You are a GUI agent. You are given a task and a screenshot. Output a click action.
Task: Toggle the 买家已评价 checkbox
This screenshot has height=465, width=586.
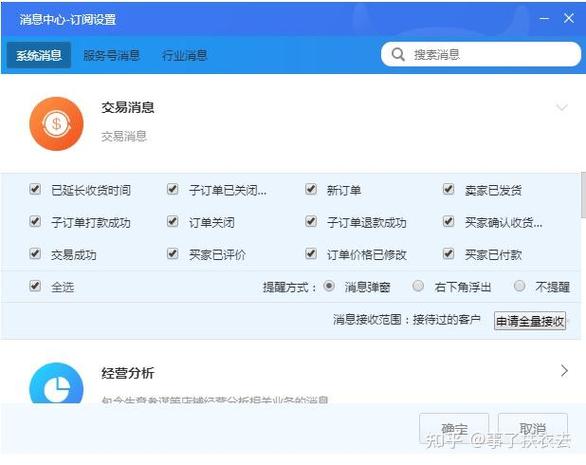tap(173, 254)
